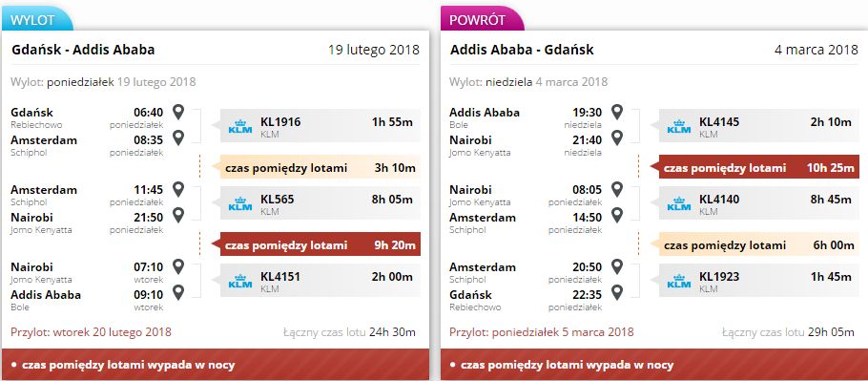Click the map pin next to Gdańsk 06:40
The width and height of the screenshot is (868, 381).
pos(177,113)
